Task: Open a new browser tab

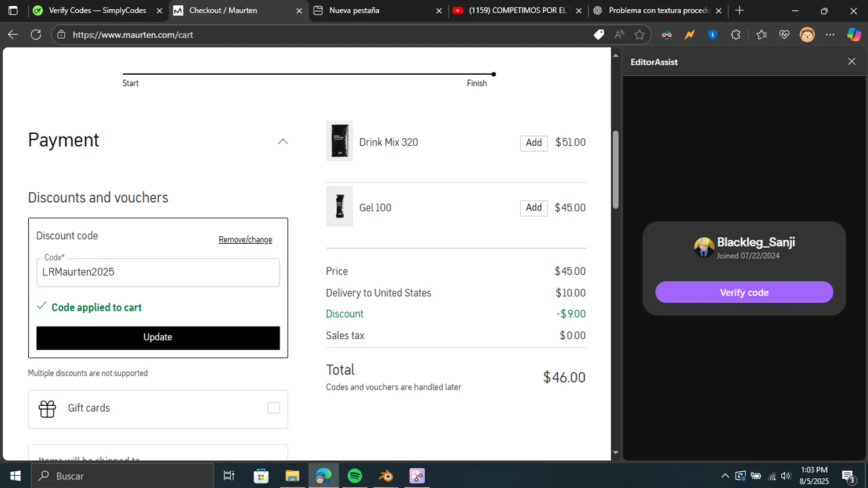Action: pyautogui.click(x=740, y=10)
